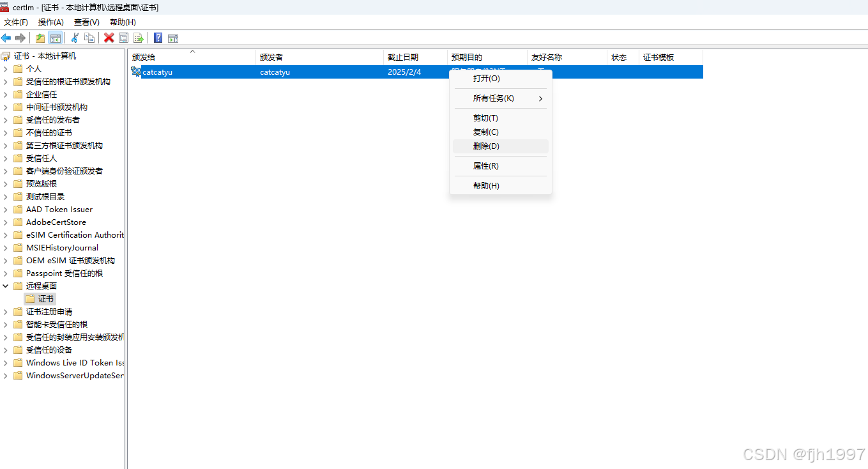
Task: Click the blue question mark Help icon
Action: [158, 38]
